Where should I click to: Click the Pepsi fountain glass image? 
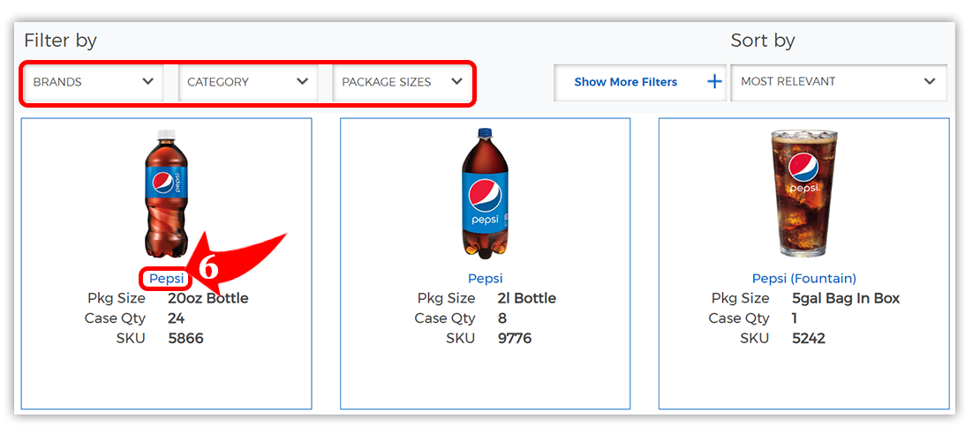click(803, 192)
